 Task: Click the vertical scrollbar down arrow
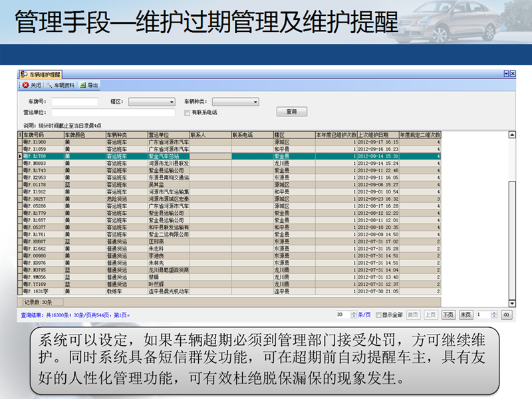(x=511, y=303)
